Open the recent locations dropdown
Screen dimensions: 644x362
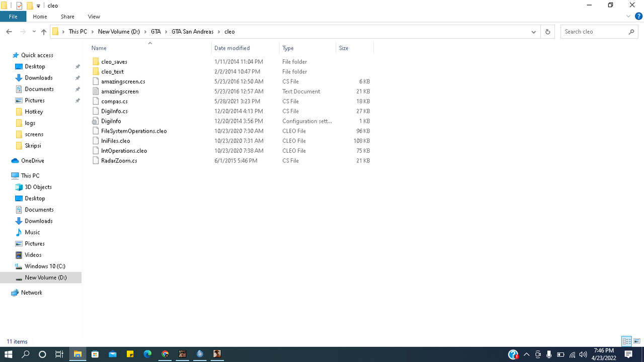pyautogui.click(x=34, y=32)
